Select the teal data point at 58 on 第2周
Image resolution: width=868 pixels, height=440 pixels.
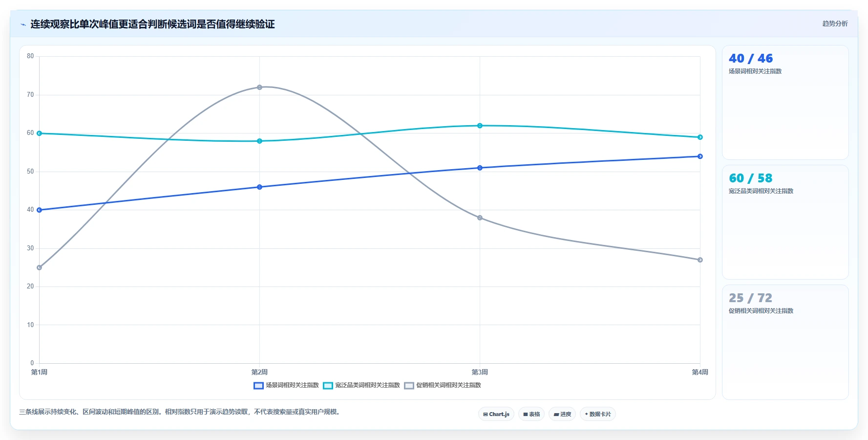(259, 141)
